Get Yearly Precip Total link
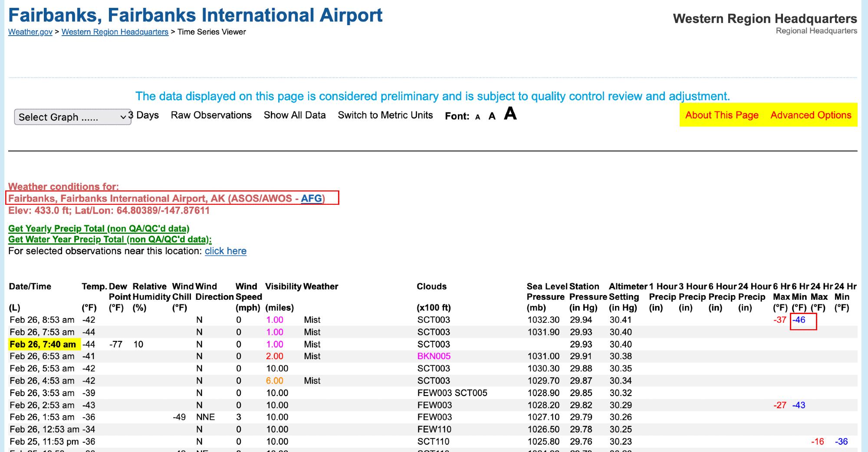This screenshot has width=868, height=452. tap(99, 229)
